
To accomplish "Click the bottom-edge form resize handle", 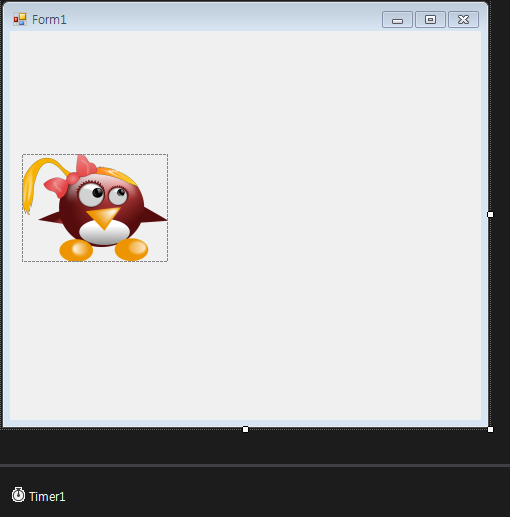I will (245, 429).
